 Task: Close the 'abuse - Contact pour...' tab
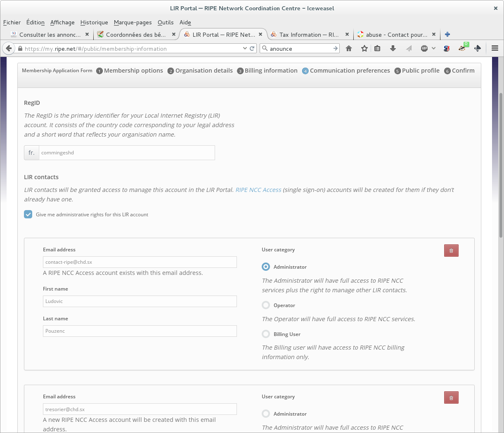[x=434, y=35]
